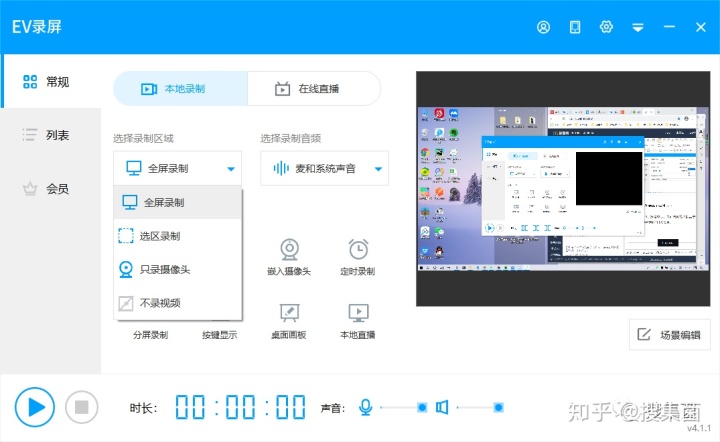720x442 pixels.
Task: Click the 00:00:00 duration timer
Action: point(240,407)
